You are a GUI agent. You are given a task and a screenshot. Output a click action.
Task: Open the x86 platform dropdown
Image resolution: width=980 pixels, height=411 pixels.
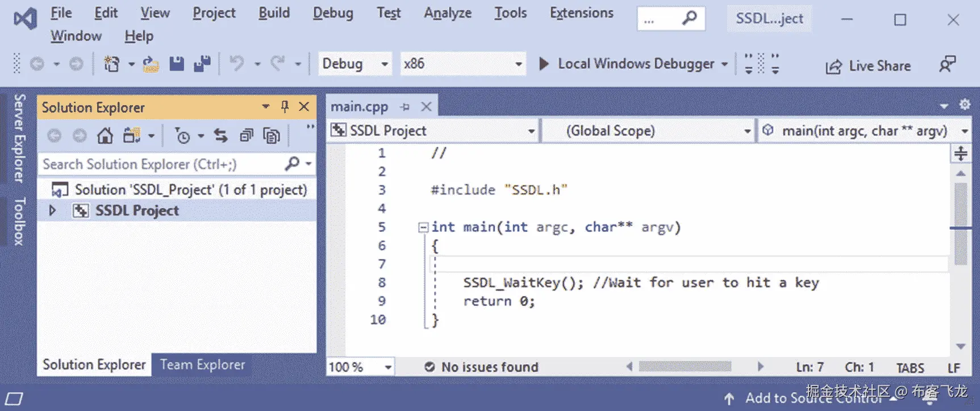(462, 64)
